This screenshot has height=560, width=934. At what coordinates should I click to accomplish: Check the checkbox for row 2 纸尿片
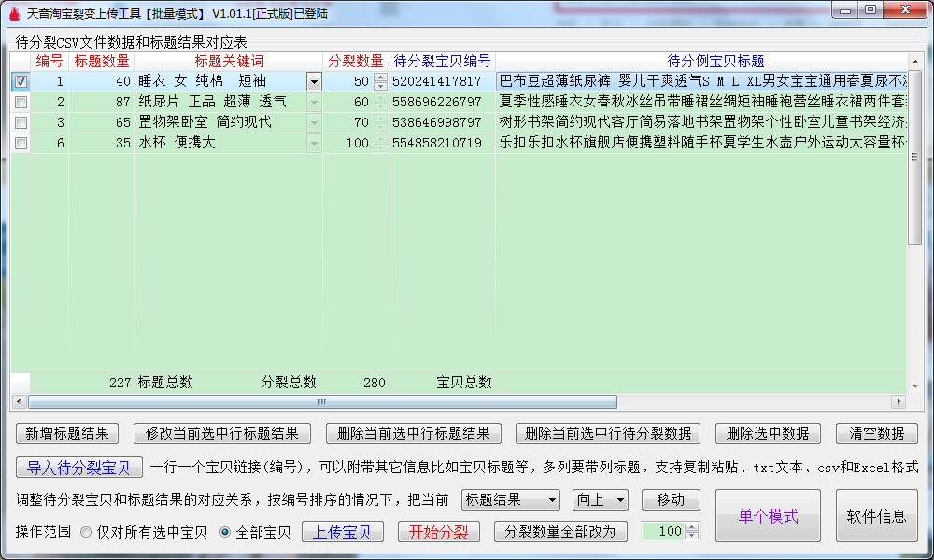20,103
